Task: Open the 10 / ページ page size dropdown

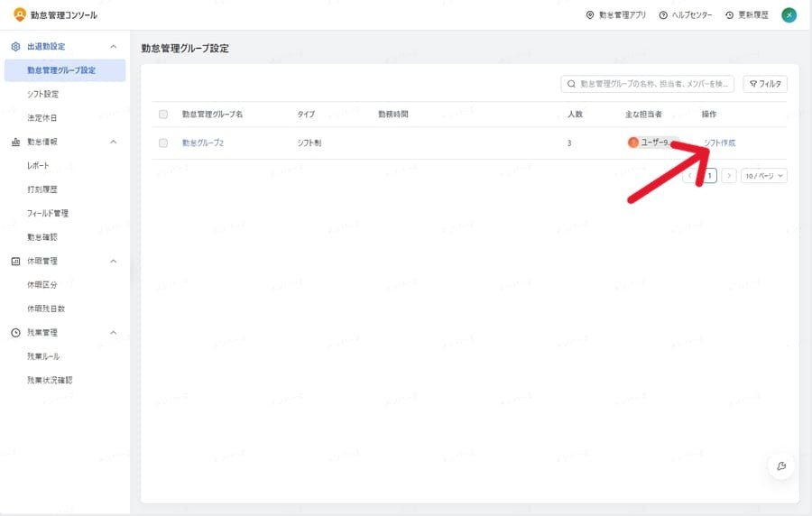Action: [763, 176]
